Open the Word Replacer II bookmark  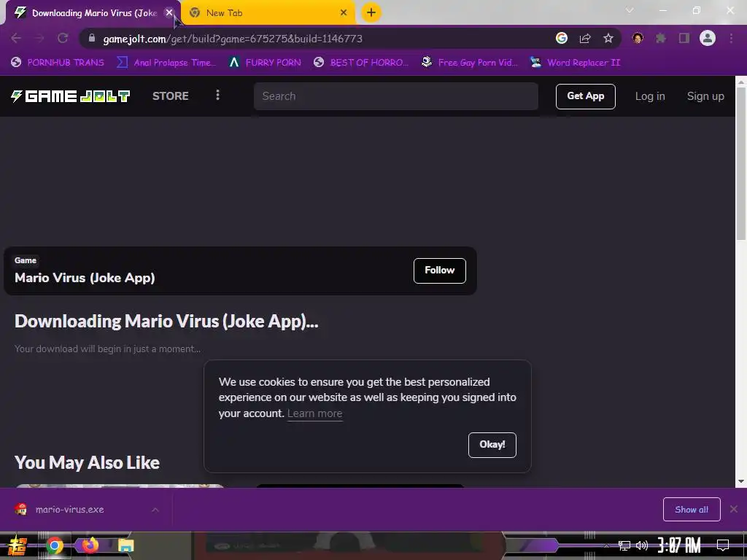576,63
